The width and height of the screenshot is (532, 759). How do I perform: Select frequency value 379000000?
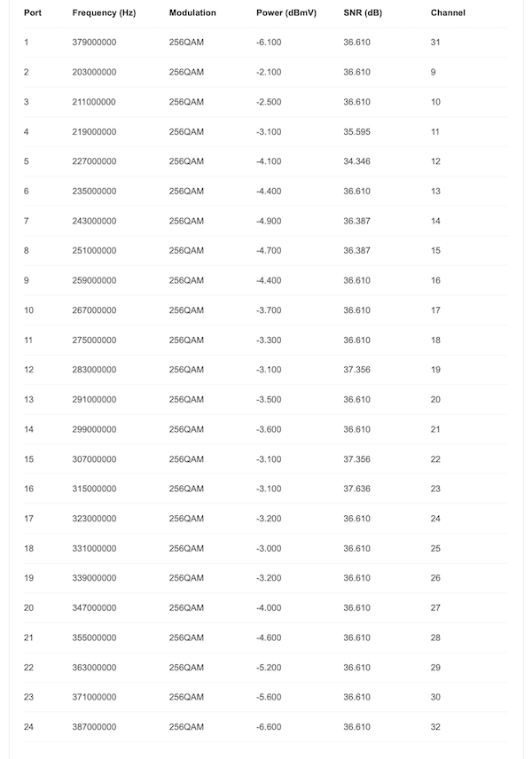(x=94, y=42)
